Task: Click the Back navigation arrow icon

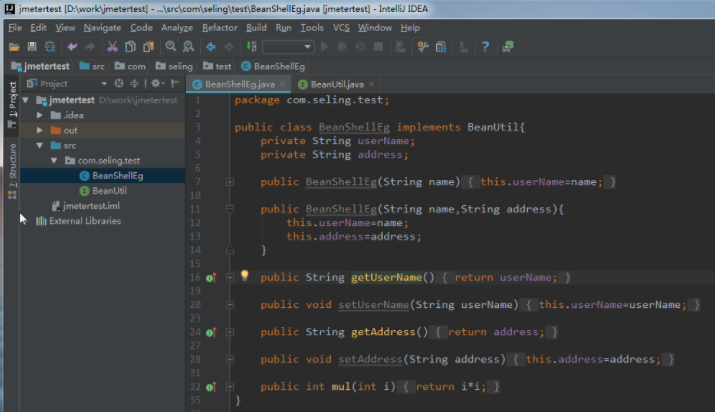Action: pyautogui.click(x=211, y=47)
